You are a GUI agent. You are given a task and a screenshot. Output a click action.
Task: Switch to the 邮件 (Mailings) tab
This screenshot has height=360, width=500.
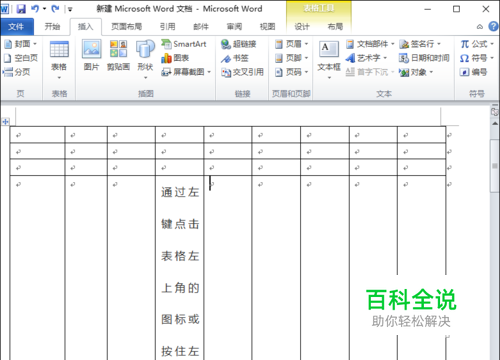click(201, 27)
